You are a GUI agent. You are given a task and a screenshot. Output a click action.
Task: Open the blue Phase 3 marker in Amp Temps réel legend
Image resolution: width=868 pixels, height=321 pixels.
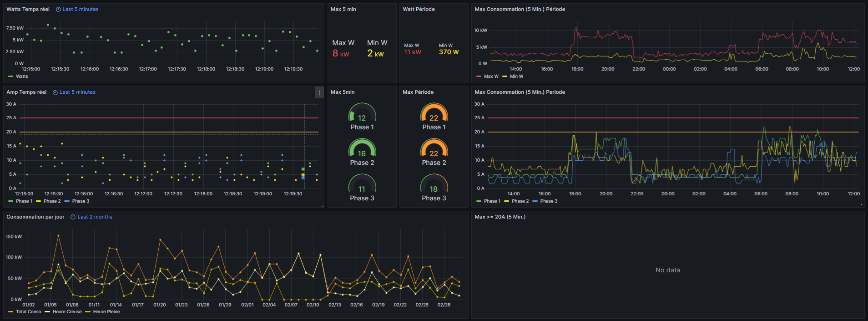pos(67,201)
